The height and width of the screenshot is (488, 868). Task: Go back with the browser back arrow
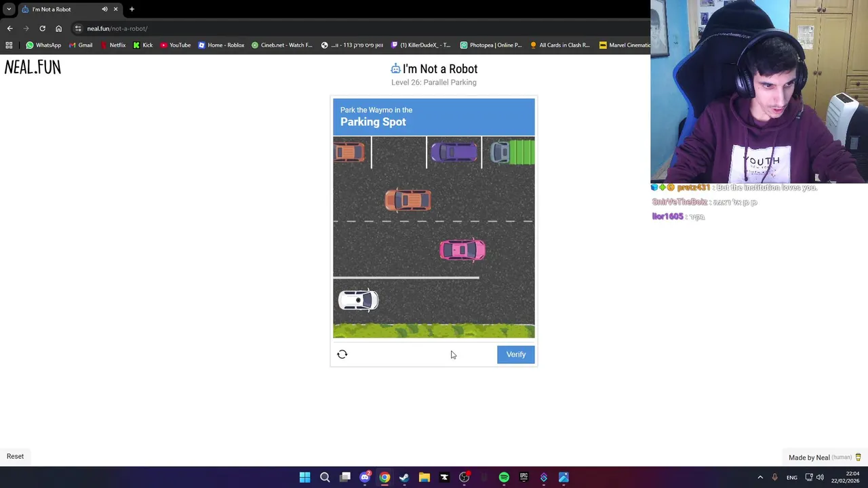pyautogui.click(x=9, y=28)
